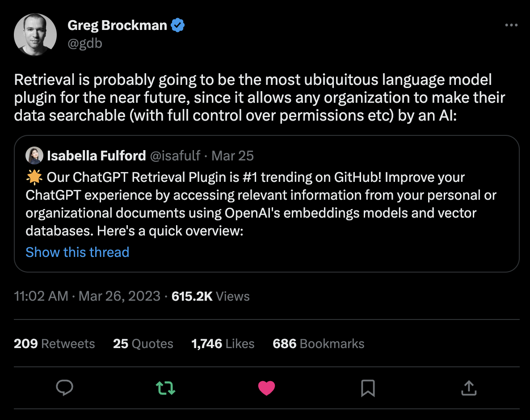530x420 pixels.
Task: Toggle the green retweet icon
Action: pos(166,388)
